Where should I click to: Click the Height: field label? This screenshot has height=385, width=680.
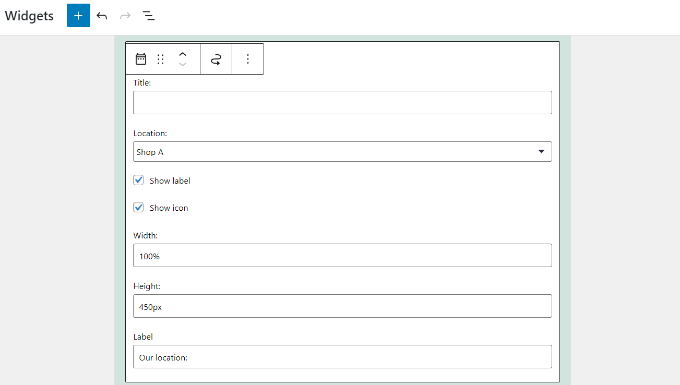pyautogui.click(x=147, y=286)
